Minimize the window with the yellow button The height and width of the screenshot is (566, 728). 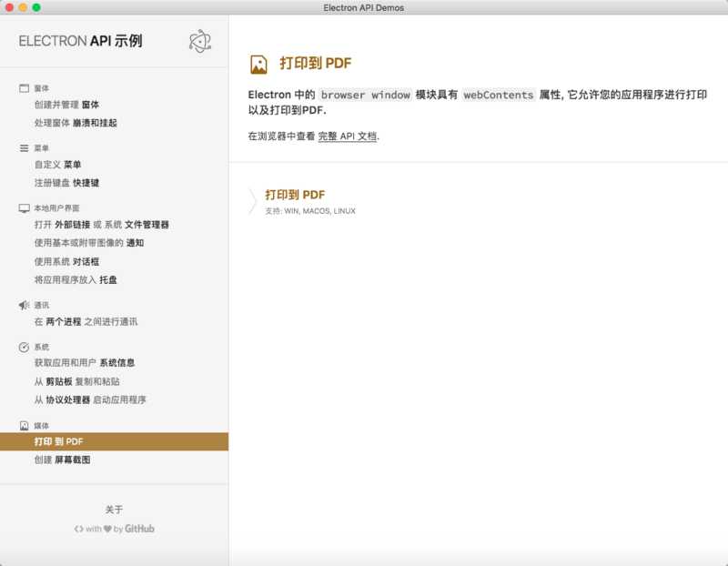[23, 7]
